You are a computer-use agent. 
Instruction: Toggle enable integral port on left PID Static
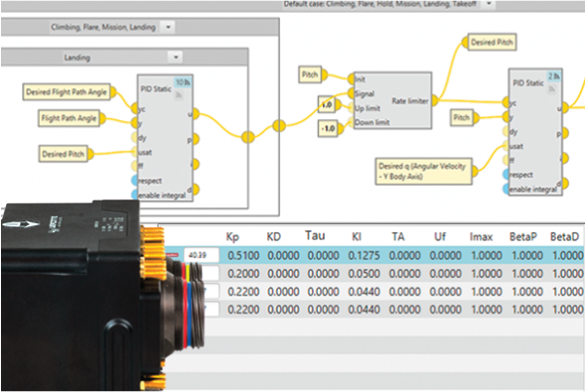(135, 195)
